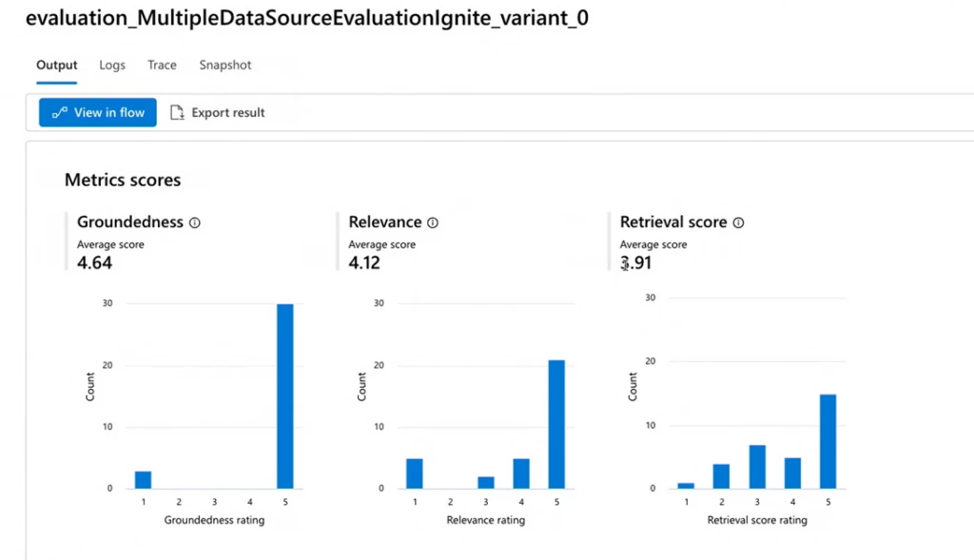Click the Groundedness metric title
This screenshot has height=560, width=974.
pyautogui.click(x=129, y=222)
